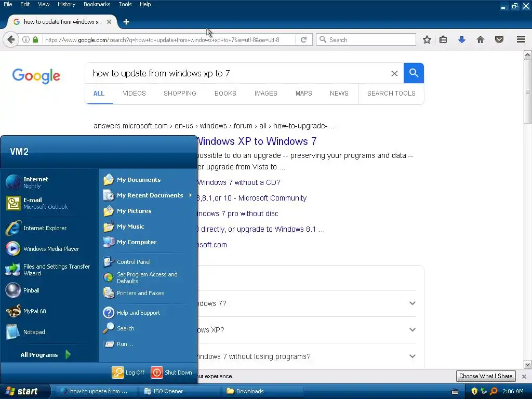Viewport: 532px width, 399px height.
Task: Switch to NEWS search tab
Action: [x=339, y=94]
